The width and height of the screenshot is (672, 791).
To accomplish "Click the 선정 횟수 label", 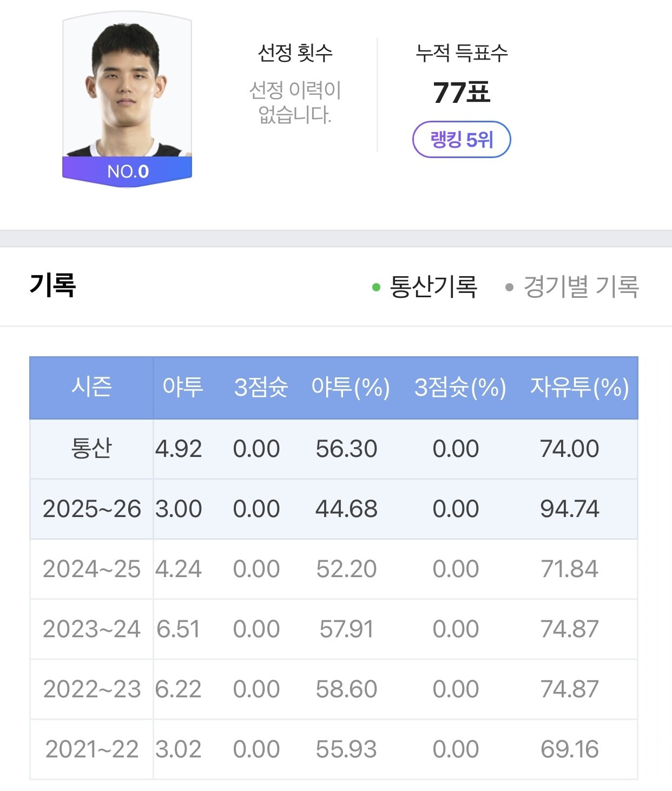I will (x=295, y=53).
